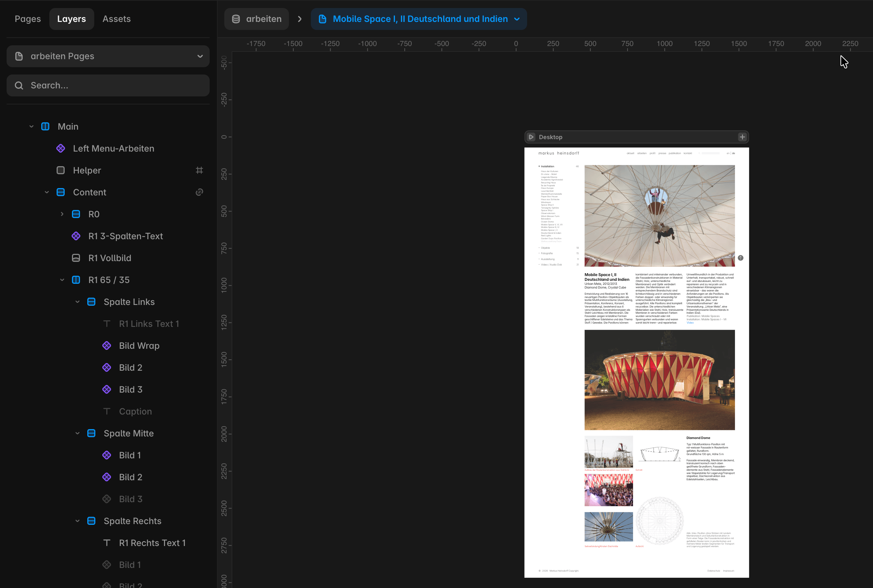This screenshot has width=873, height=588.
Task: Select the R1 Vollbild layer icon
Action: click(76, 258)
